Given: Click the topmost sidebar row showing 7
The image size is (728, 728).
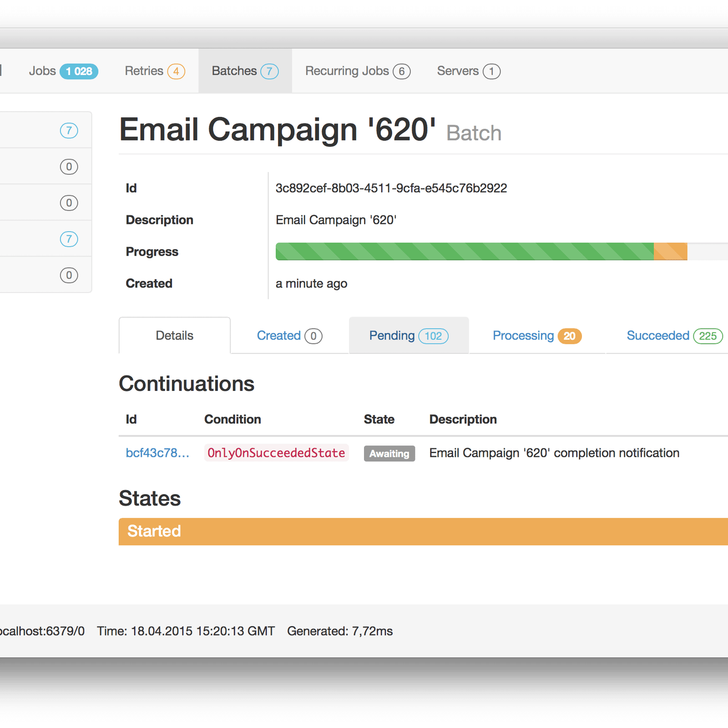Looking at the screenshot, I should click(45, 131).
